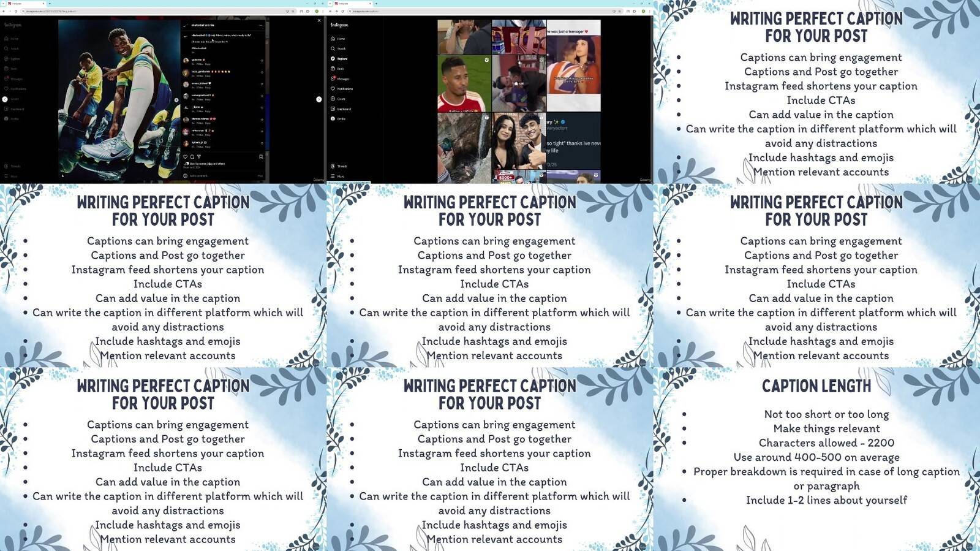
Task: Open Threads icon in Explore window sidebar
Action: pos(333,166)
